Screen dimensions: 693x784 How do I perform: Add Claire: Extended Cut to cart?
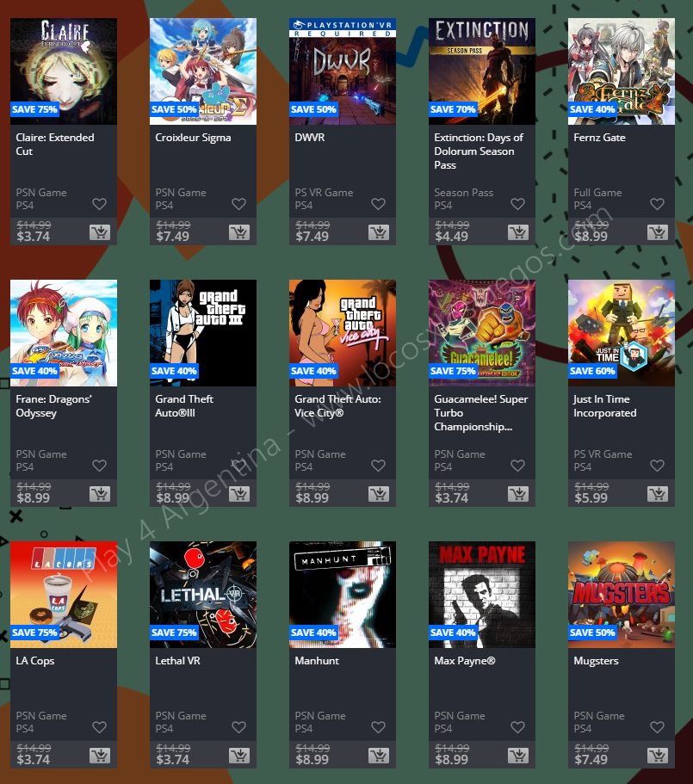pyautogui.click(x=100, y=232)
